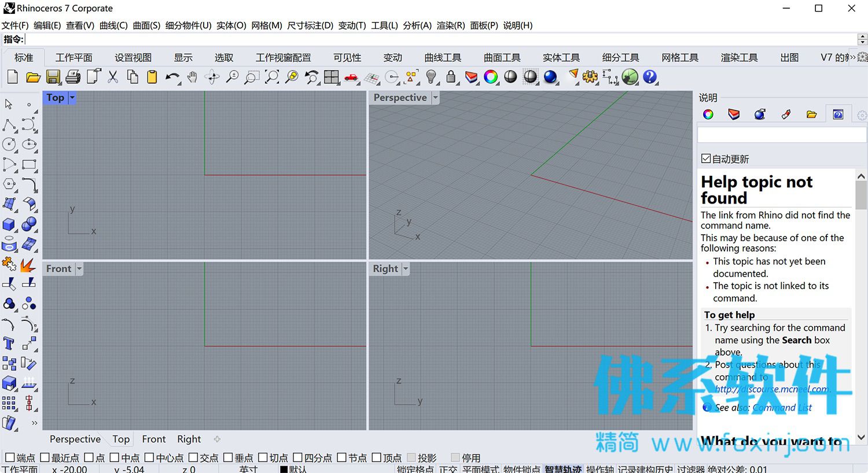The width and height of the screenshot is (868, 473).
Task: Open the Help panel tab icon
Action: (x=838, y=114)
